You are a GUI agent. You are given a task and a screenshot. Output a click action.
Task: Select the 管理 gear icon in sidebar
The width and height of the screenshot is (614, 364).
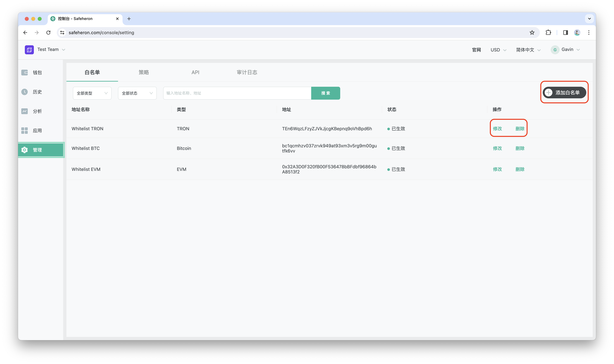point(25,150)
